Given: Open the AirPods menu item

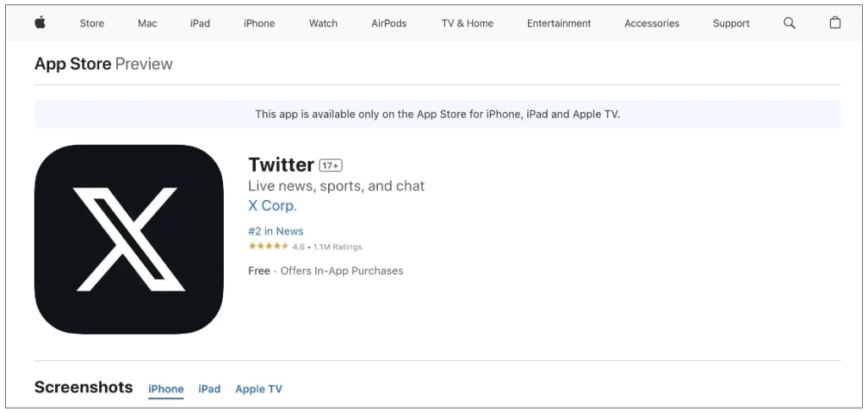Looking at the screenshot, I should (389, 24).
